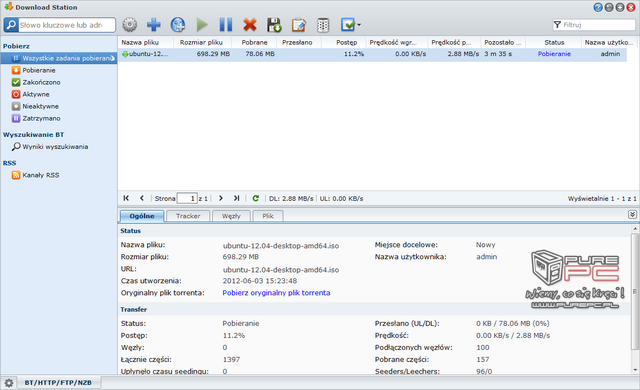The height and width of the screenshot is (390, 640).
Task: Switch to the Ogólne tab
Action: (142, 216)
